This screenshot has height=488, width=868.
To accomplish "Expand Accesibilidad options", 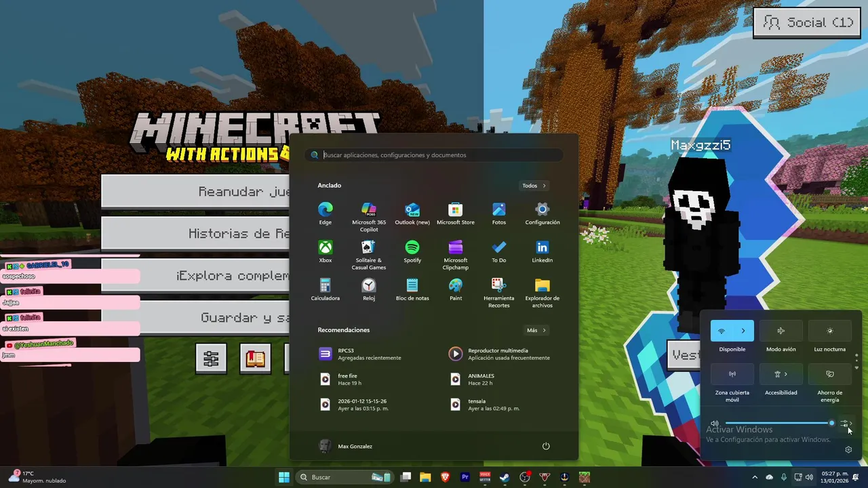I will [x=781, y=374].
